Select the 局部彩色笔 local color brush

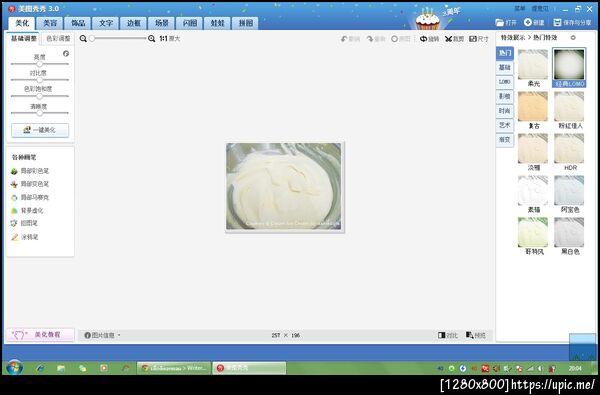30,171
